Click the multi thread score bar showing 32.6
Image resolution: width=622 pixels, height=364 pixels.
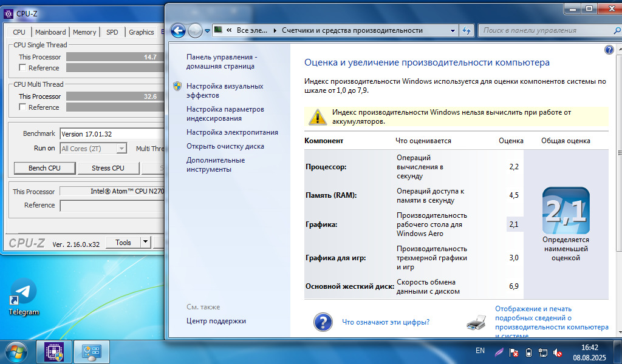pyautogui.click(x=115, y=96)
